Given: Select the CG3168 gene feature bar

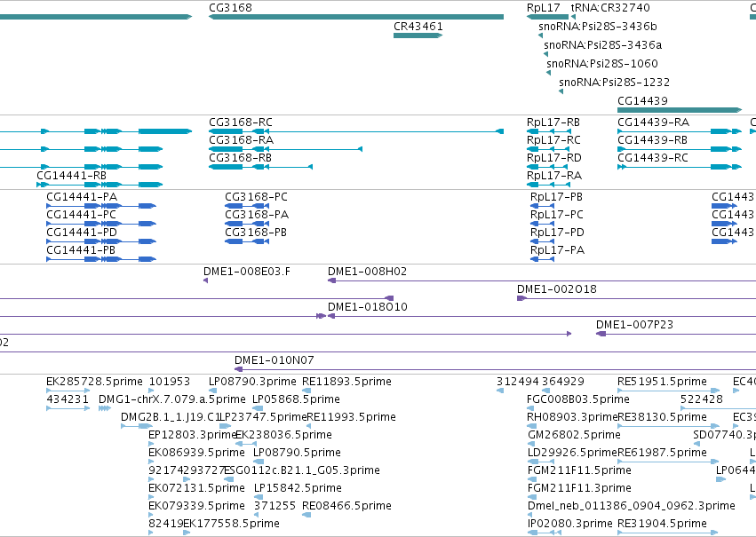Looking at the screenshot, I should point(356,17).
